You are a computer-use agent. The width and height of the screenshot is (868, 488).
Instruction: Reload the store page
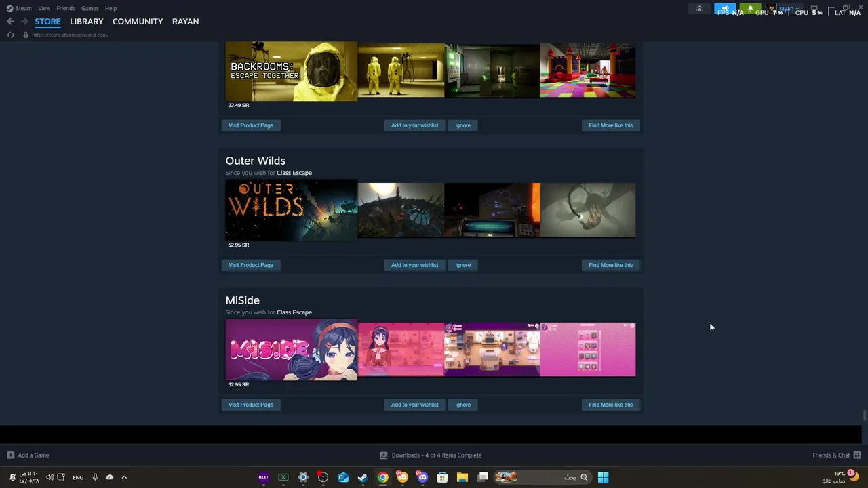coord(11,35)
